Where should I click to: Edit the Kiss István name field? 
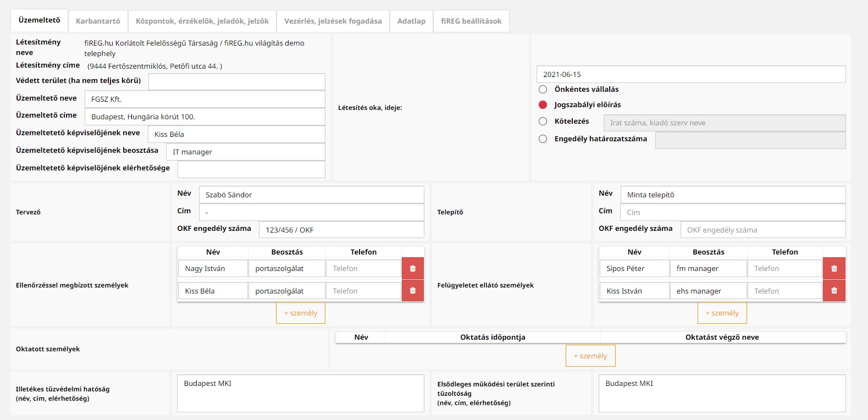click(x=634, y=291)
